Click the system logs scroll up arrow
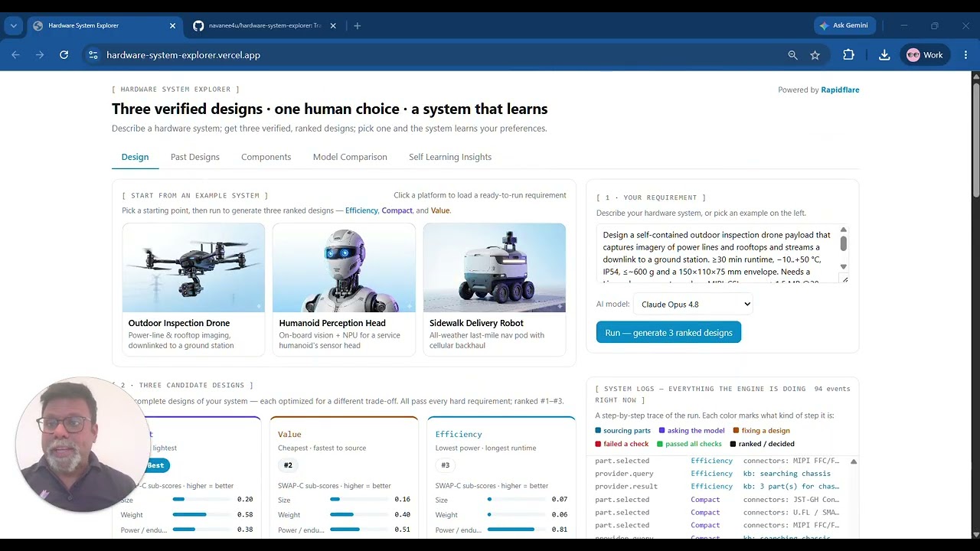Screen dimensions: 980x551 click(x=854, y=461)
